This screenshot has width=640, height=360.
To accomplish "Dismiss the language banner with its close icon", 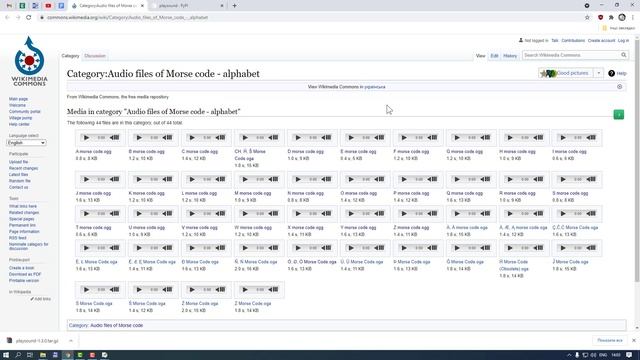I will point(620,87).
